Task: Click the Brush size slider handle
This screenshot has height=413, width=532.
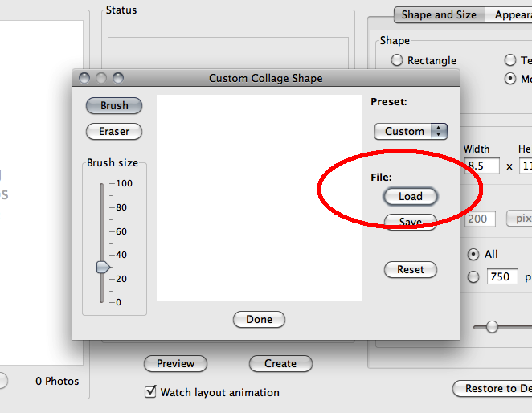Action: click(x=103, y=268)
